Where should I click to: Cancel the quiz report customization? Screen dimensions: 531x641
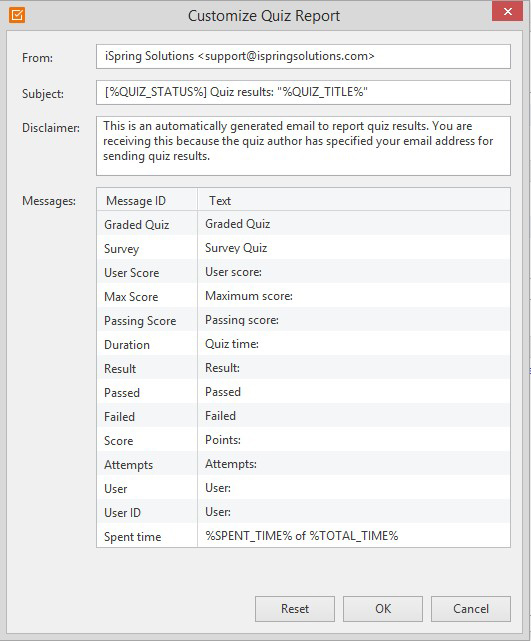(x=471, y=609)
